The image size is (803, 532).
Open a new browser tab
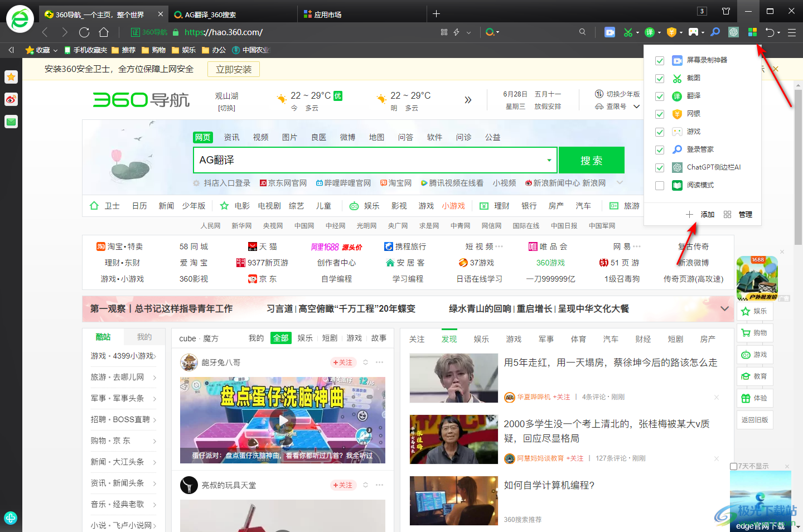pos(436,13)
